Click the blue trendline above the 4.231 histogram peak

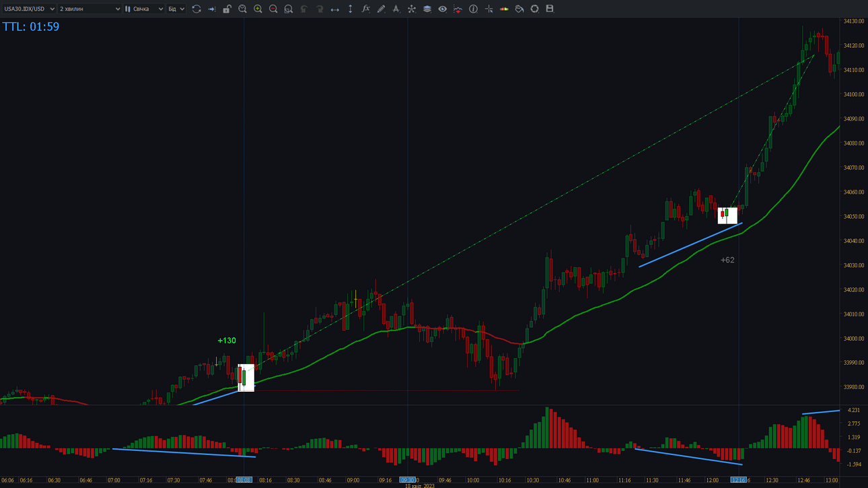point(821,412)
